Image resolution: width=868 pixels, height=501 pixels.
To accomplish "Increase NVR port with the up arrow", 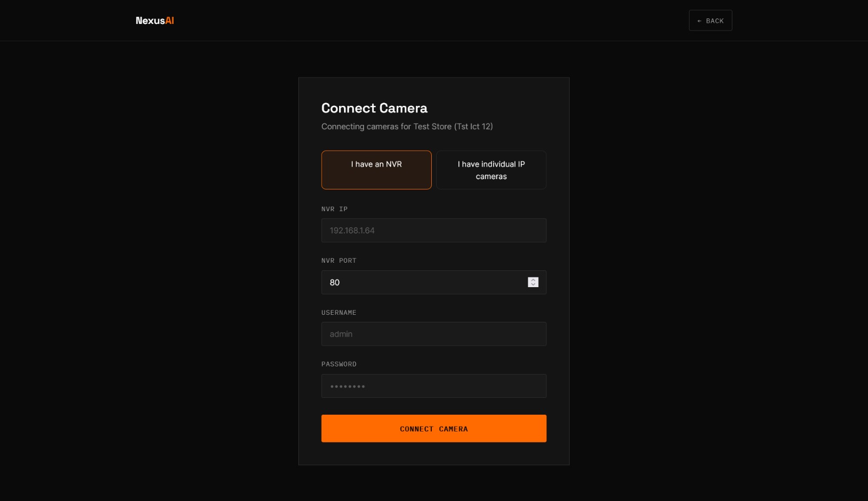I will 533,280.
